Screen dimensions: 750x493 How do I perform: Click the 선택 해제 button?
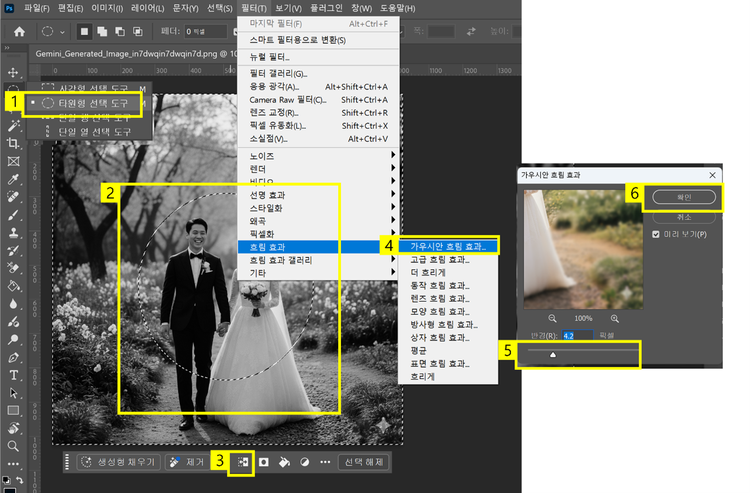tap(364, 462)
